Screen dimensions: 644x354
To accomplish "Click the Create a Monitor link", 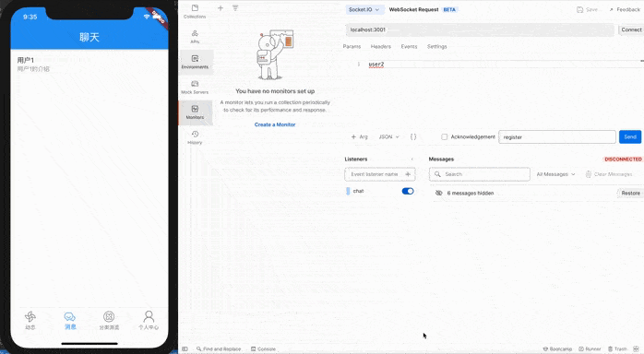I will click(x=275, y=124).
